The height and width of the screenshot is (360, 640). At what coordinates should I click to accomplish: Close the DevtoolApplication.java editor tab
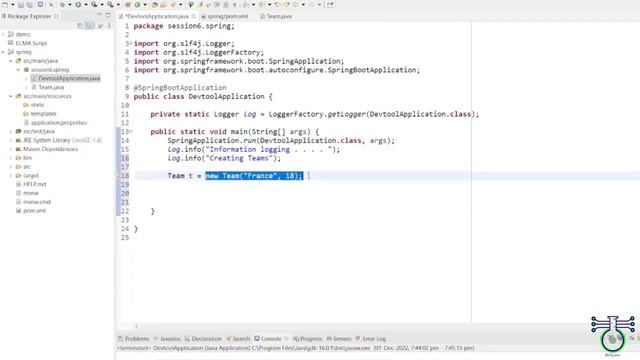pyautogui.click(x=194, y=16)
